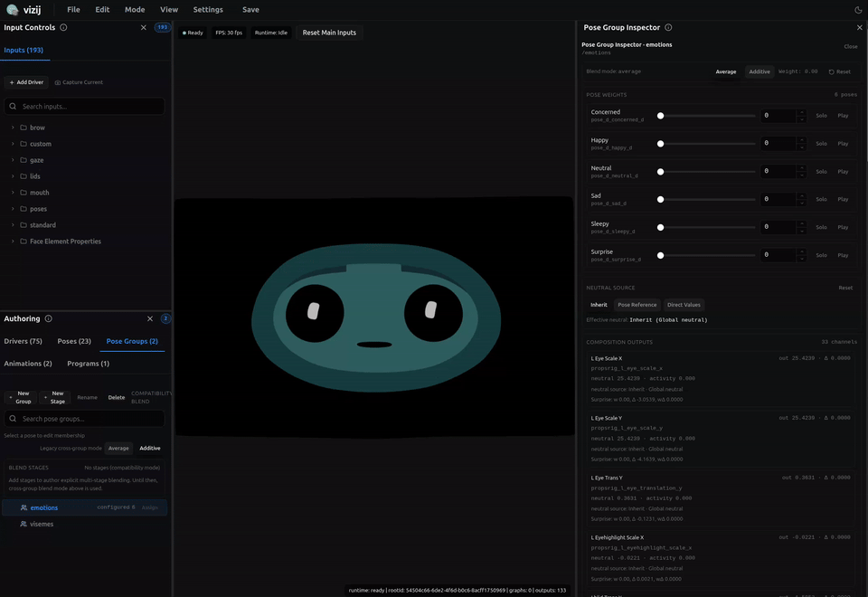Click the vizij logo icon
The width and height of the screenshot is (868, 597).
11,10
